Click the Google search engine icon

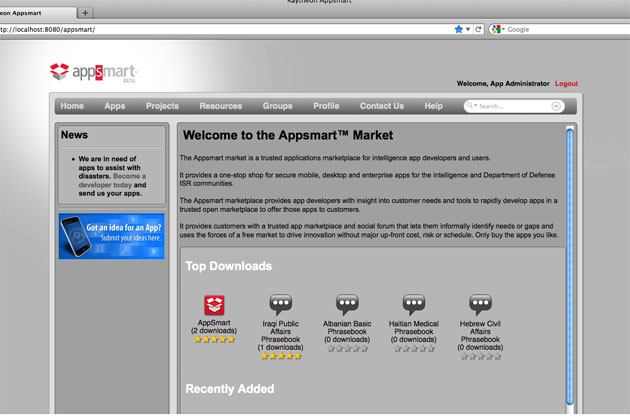pyautogui.click(x=496, y=29)
